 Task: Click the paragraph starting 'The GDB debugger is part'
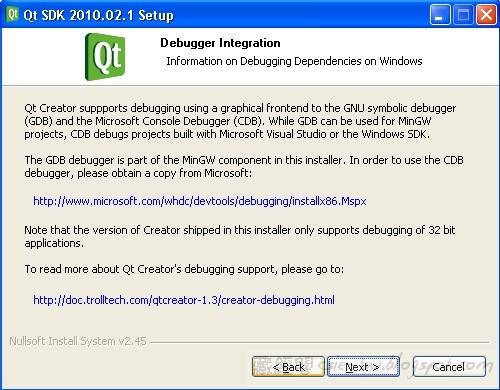(x=244, y=167)
